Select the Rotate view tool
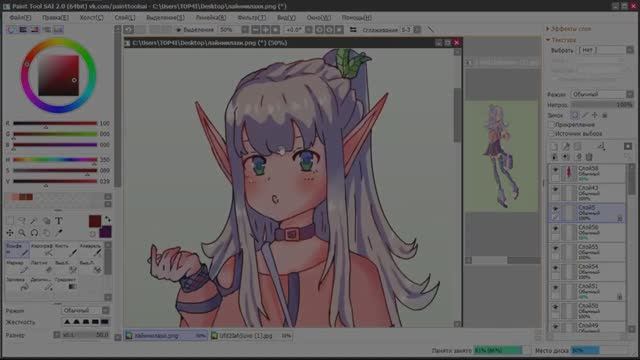Viewport: 640px width, 360px height. (x=34, y=233)
